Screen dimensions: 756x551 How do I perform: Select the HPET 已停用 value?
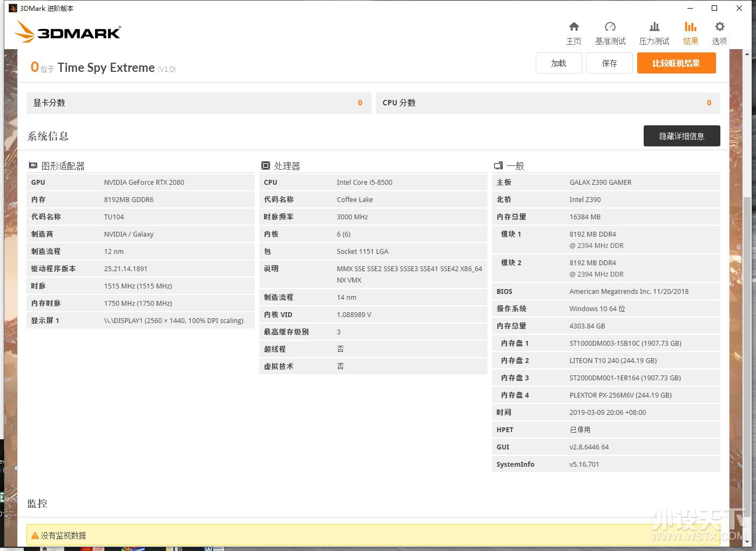click(x=580, y=429)
